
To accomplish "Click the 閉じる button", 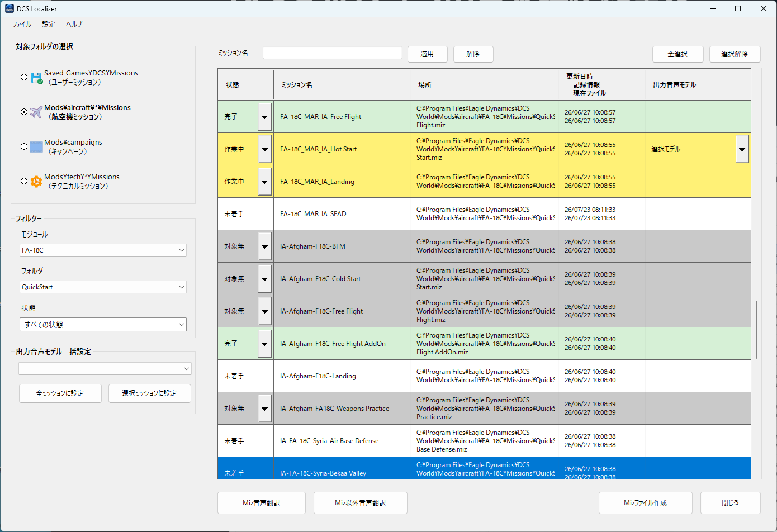I will 731,503.
